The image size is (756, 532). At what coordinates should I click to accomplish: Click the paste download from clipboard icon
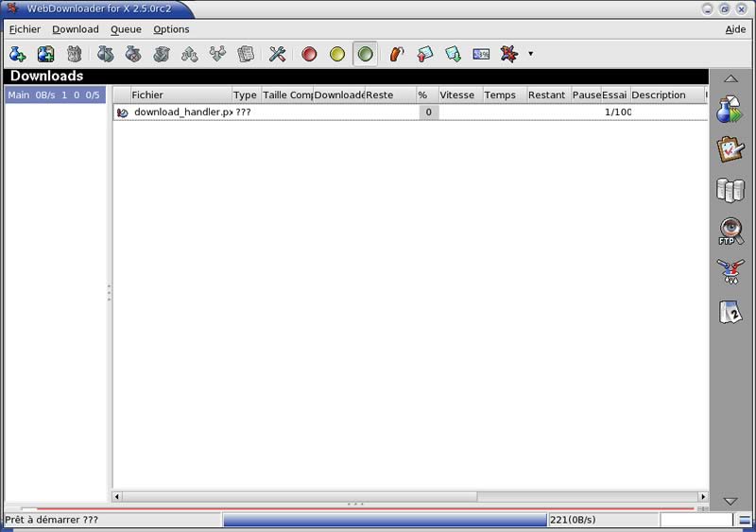(x=45, y=54)
